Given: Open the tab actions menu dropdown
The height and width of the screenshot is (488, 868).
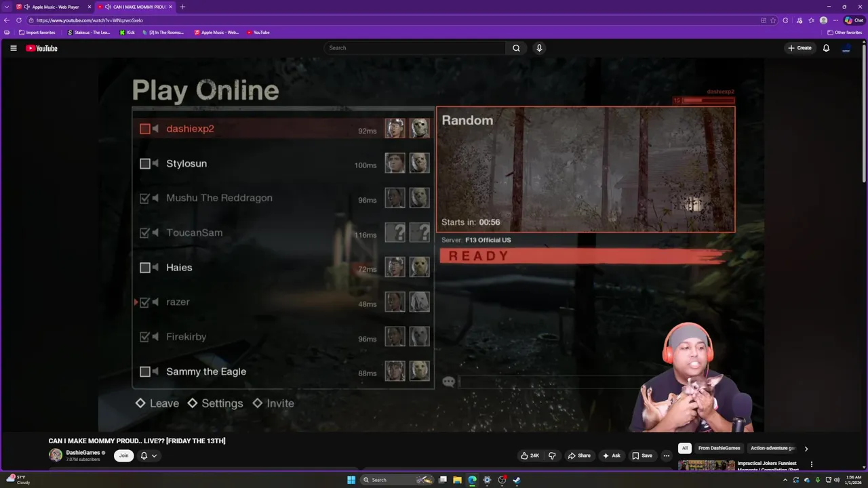Looking at the screenshot, I should pos(6,7).
